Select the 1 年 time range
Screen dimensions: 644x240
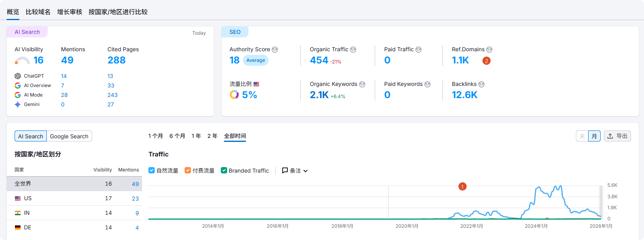(x=196, y=136)
